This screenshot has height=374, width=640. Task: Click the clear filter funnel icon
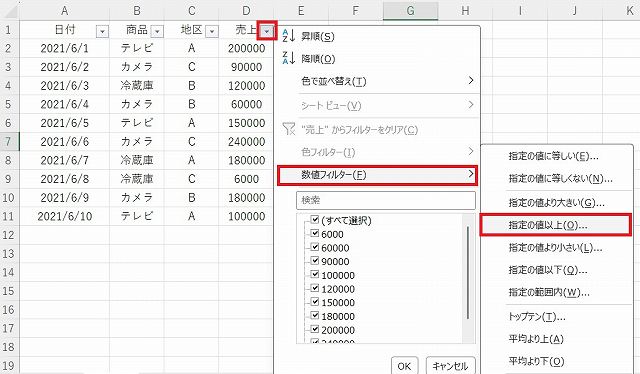(289, 129)
